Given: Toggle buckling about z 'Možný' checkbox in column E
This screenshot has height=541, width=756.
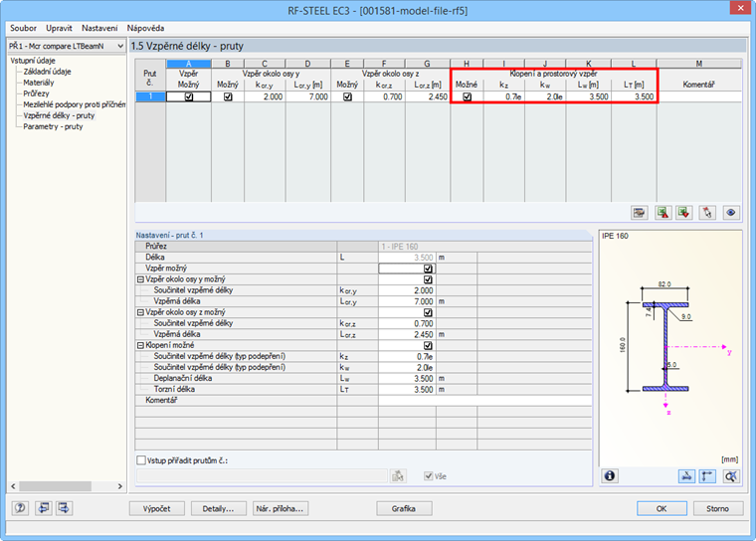Looking at the screenshot, I should click(347, 96).
